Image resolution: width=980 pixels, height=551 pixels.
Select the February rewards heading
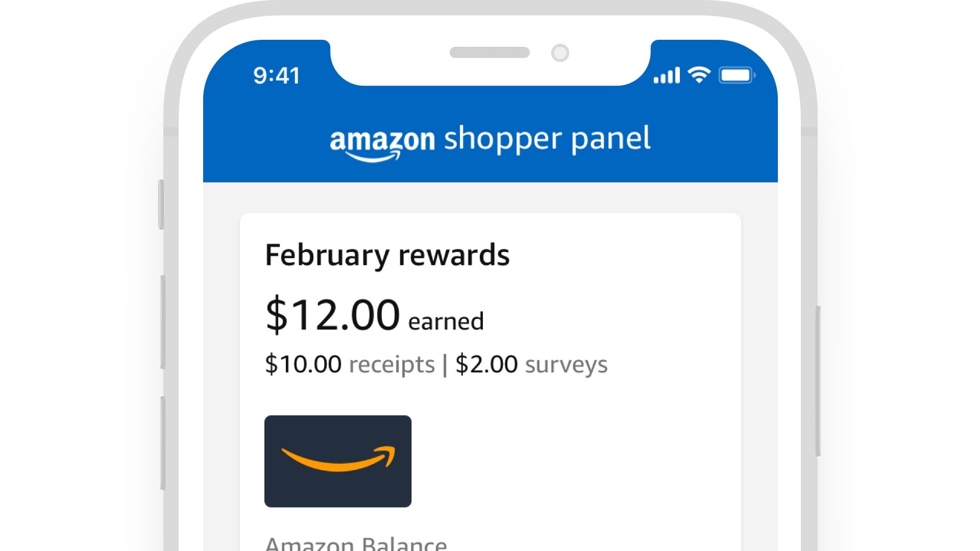pyautogui.click(x=387, y=255)
